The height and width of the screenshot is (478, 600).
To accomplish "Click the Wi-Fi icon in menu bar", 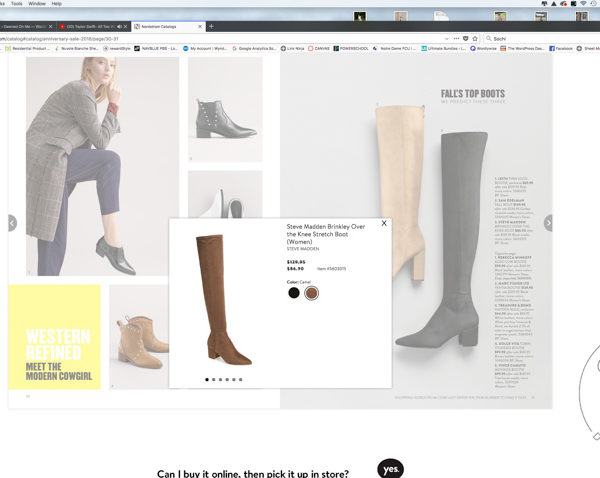I will coord(583,3).
